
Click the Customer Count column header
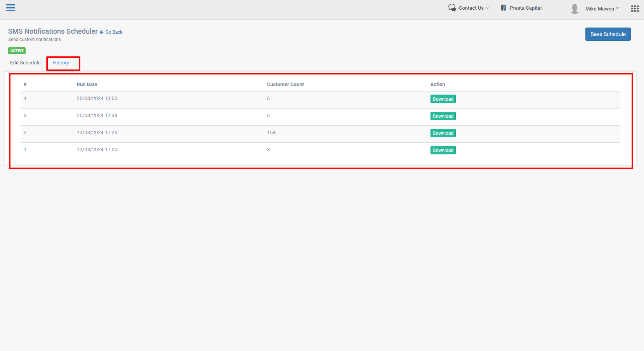pos(285,85)
